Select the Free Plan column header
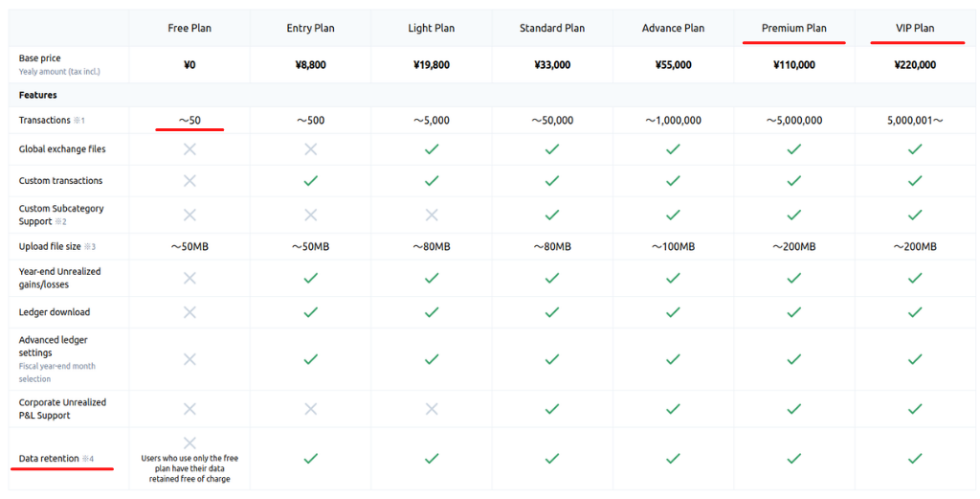 click(x=189, y=28)
